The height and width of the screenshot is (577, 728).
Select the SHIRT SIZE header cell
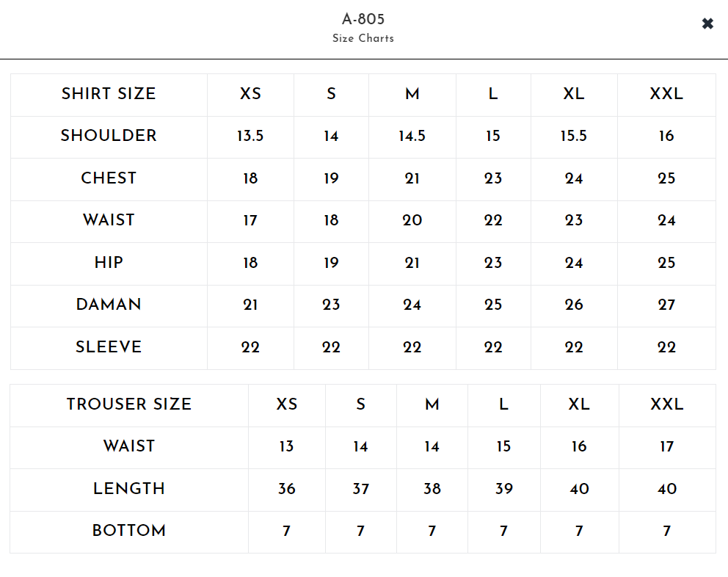coord(109,94)
